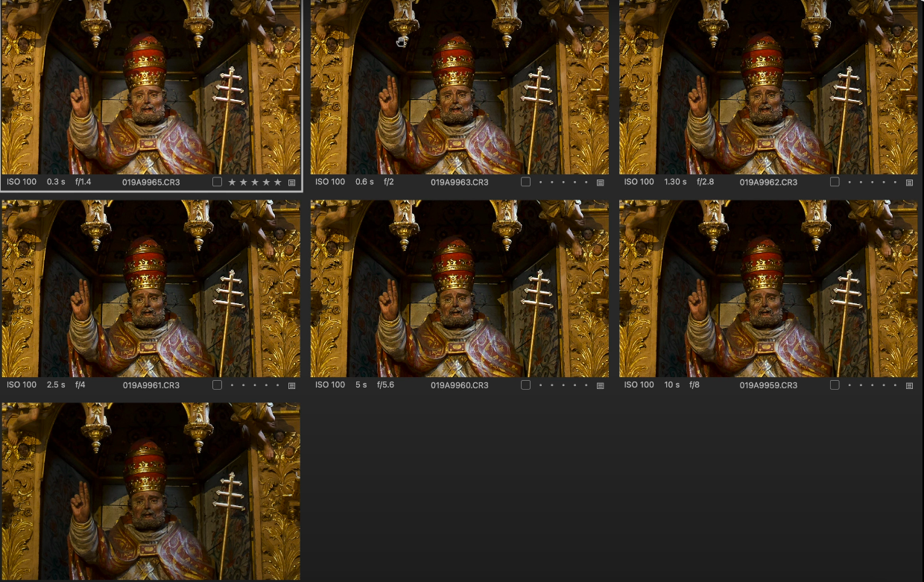This screenshot has width=924, height=582.
Task: Toggle the color tag box for 019A9960.CR3
Action: click(525, 385)
